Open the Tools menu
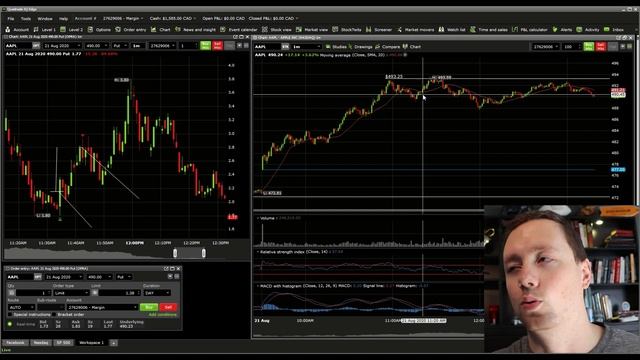Image resolution: width=640 pixels, height=360 pixels. point(26,18)
